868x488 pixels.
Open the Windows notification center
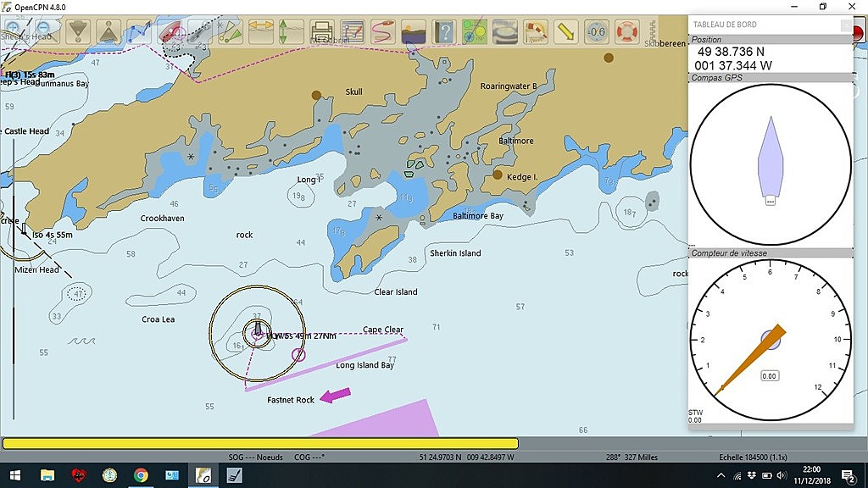point(849,475)
